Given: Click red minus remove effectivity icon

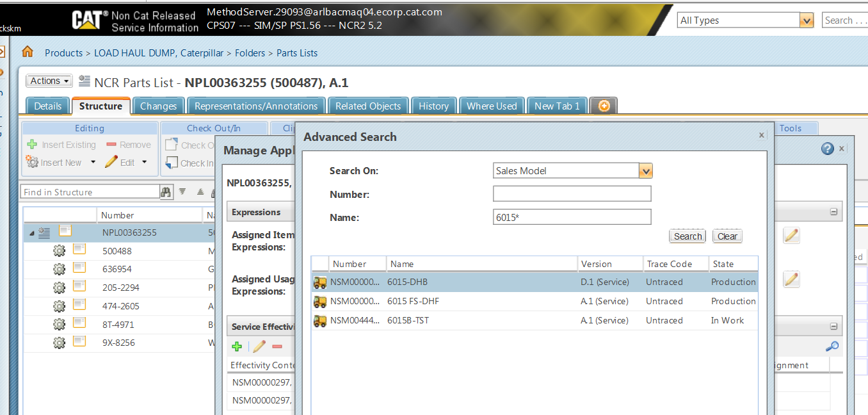Looking at the screenshot, I should [277, 346].
